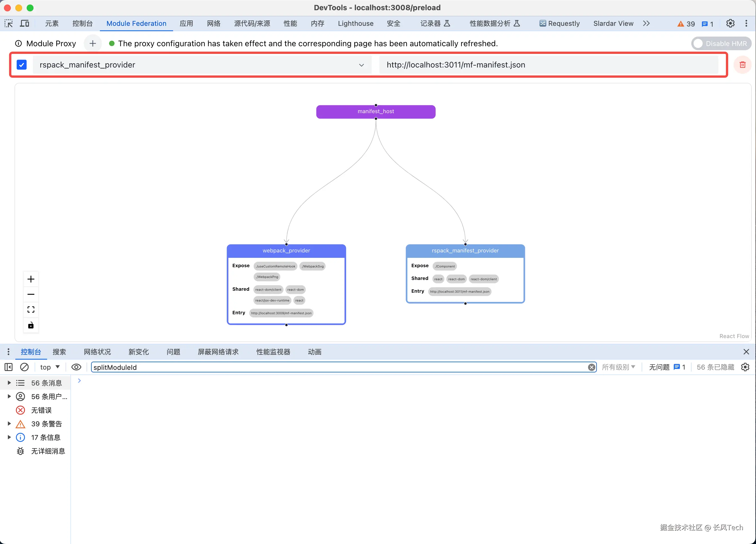Zoom out the React Flow graph
The width and height of the screenshot is (756, 544).
(x=31, y=294)
